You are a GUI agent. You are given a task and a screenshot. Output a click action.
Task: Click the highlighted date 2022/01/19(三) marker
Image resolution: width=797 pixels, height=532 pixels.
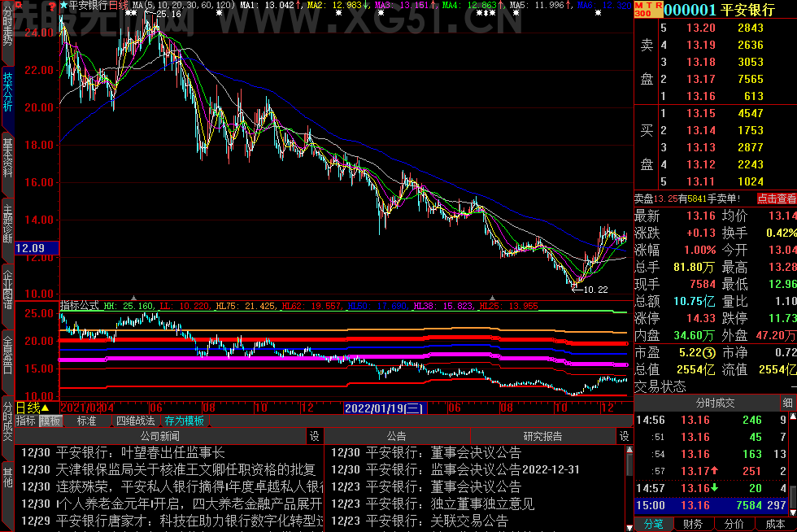pos(384,408)
